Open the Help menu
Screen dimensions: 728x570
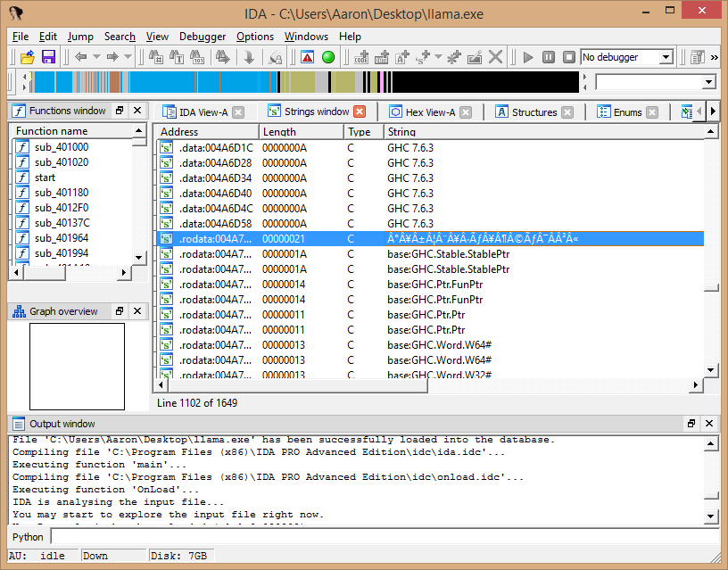coord(350,37)
